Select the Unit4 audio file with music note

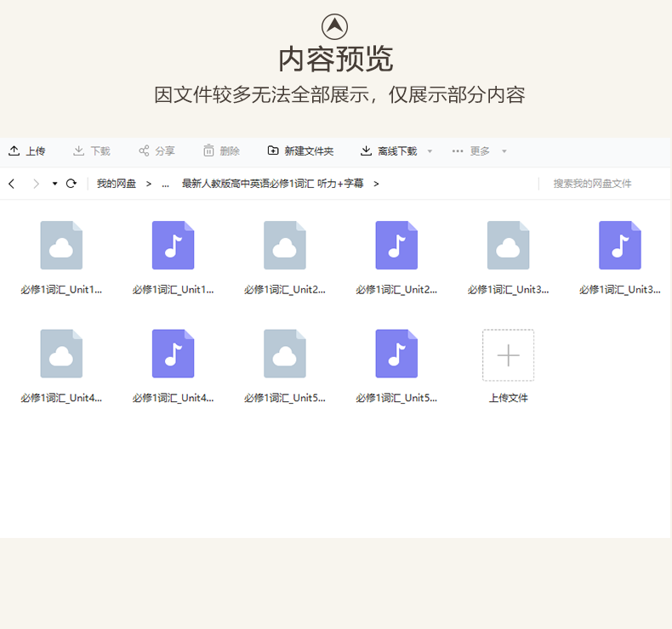pos(174,365)
